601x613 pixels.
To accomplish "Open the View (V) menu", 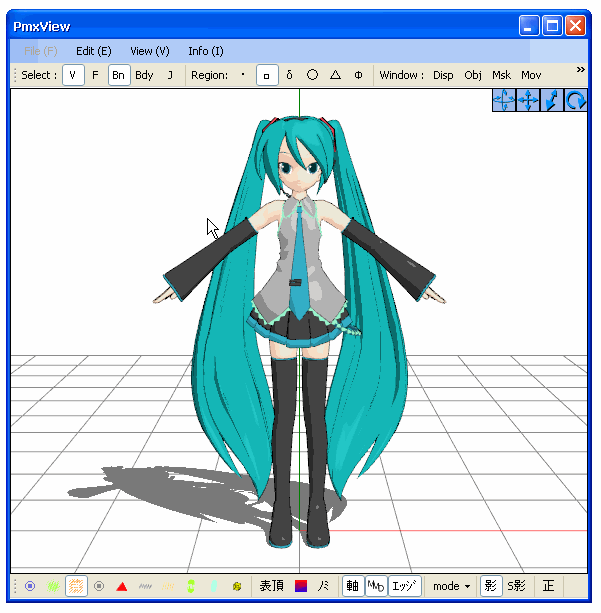I will coord(150,51).
